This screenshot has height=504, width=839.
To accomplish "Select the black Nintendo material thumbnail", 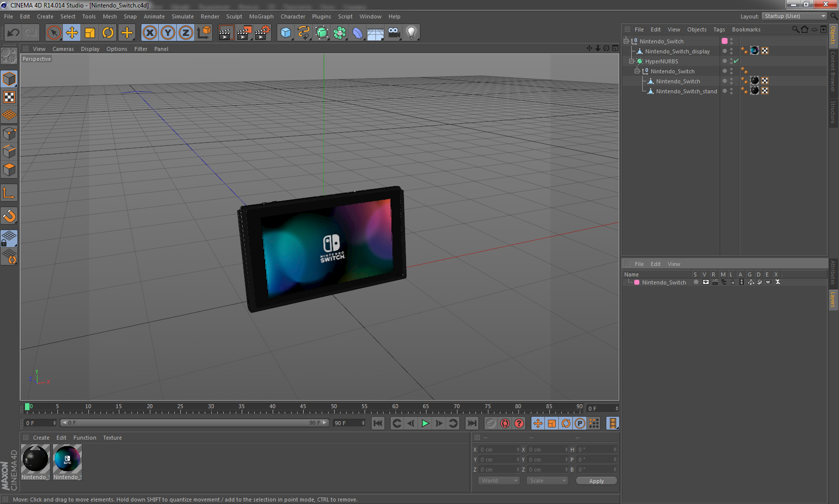I will coord(35,459).
